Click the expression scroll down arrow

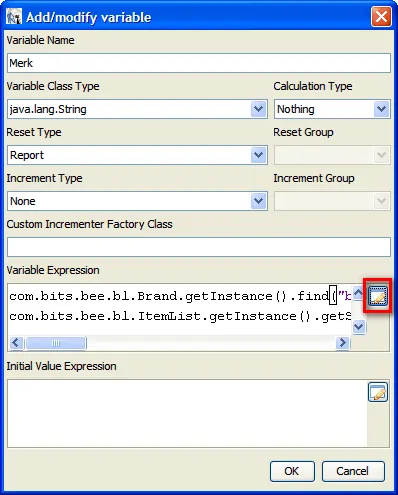point(358,326)
